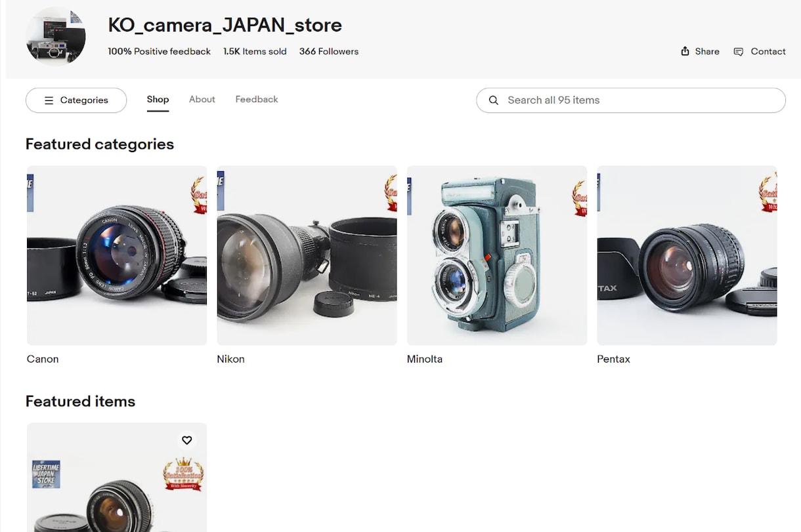Switch to the About tab
Screen dimensions: 801x532
pyautogui.click(x=202, y=100)
